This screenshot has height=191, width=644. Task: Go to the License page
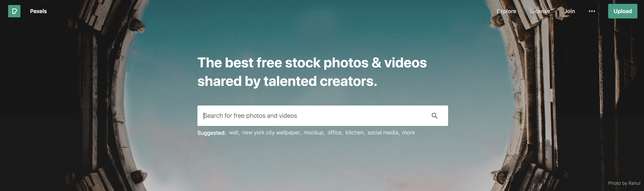[540, 11]
